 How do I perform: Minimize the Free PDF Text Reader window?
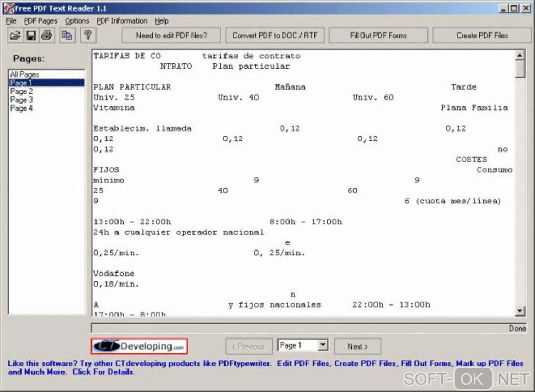(504, 8)
